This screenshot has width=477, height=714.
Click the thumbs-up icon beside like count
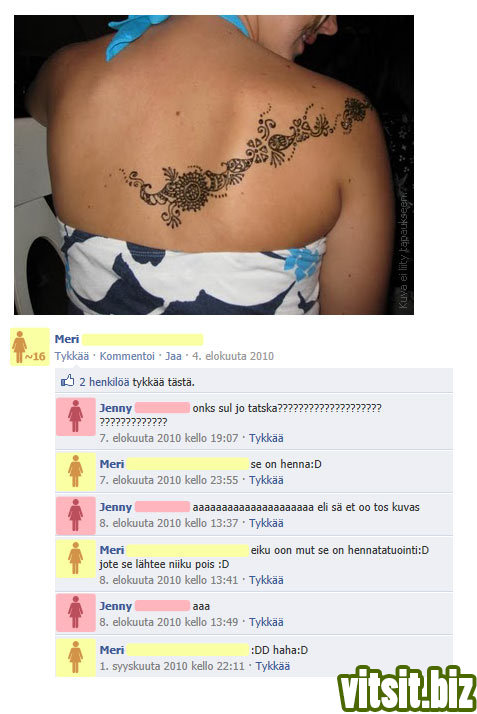pos(67,381)
